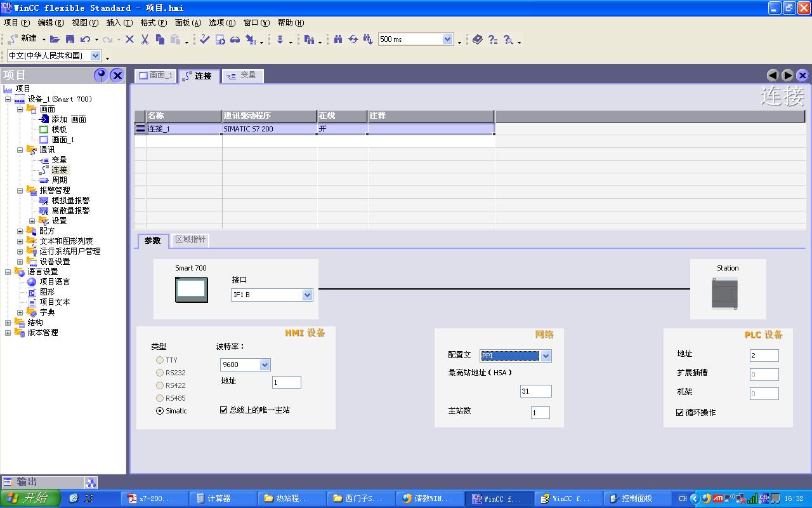Open the 项目(P) menu
812x508 pixels.
click(x=16, y=23)
